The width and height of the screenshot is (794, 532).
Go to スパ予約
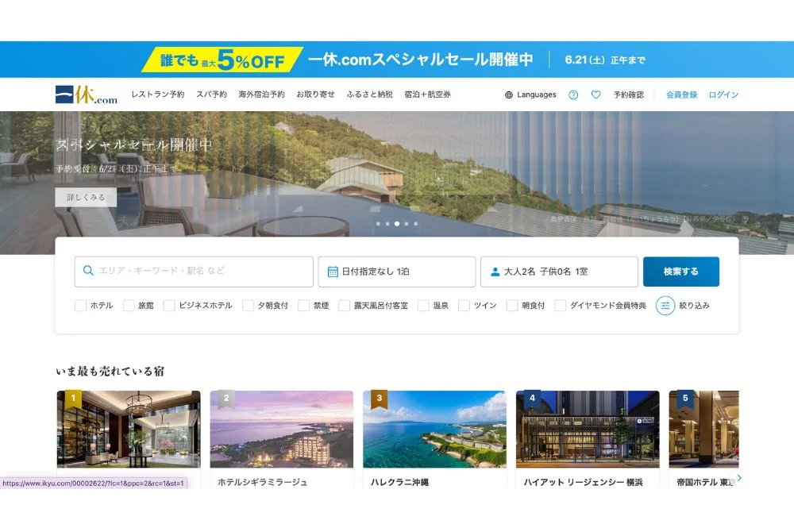(x=212, y=94)
